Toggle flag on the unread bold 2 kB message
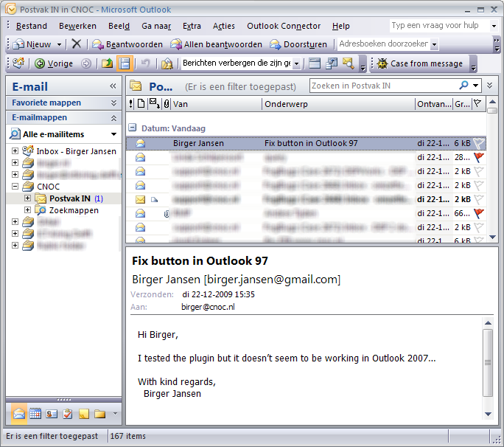Viewport: 504px width, 447px height. pyautogui.click(x=479, y=199)
